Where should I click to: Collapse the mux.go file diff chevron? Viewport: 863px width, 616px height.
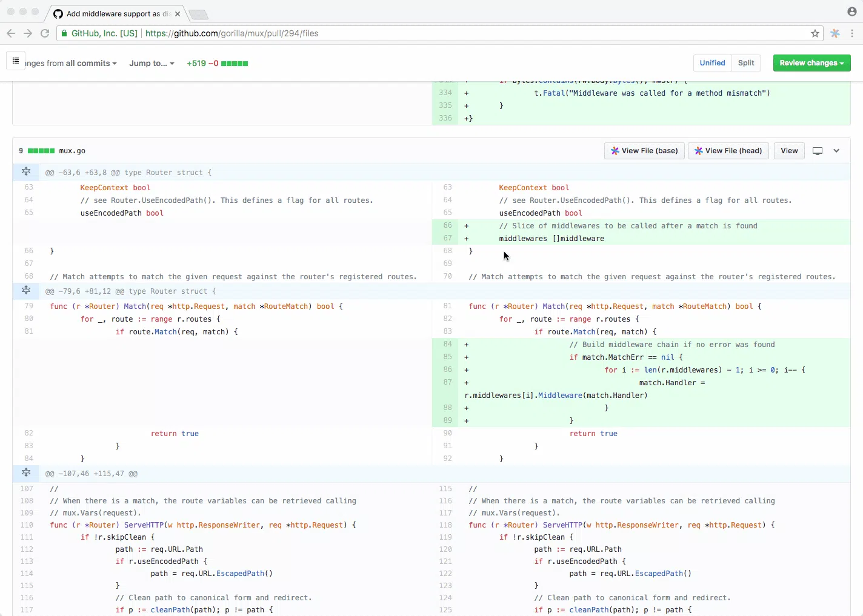(x=836, y=151)
